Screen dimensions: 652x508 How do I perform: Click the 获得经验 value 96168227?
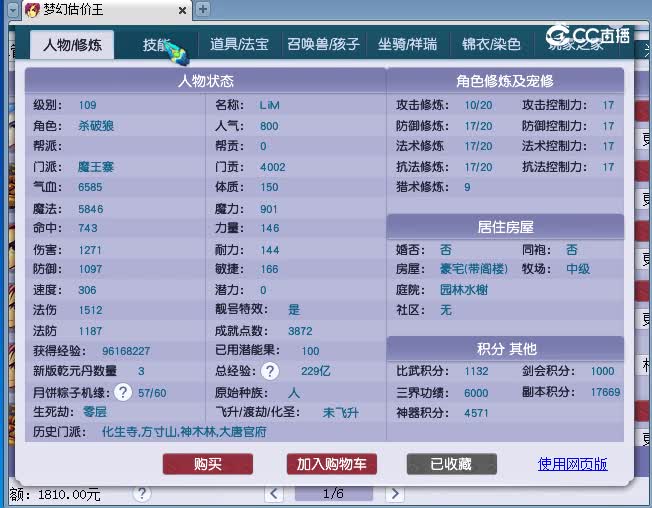coord(126,351)
